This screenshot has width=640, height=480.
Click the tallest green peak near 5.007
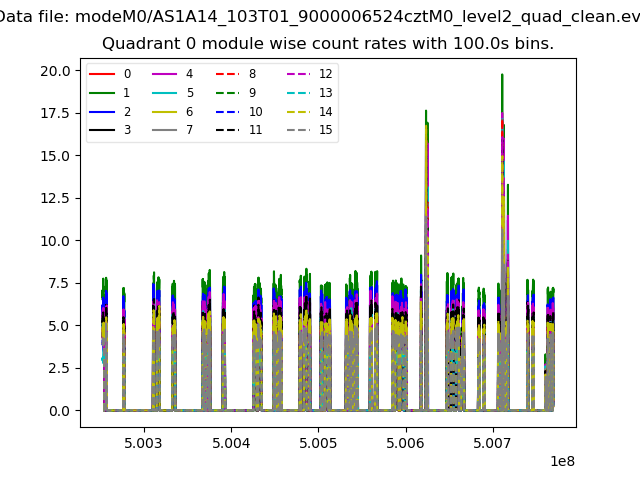pos(502,76)
